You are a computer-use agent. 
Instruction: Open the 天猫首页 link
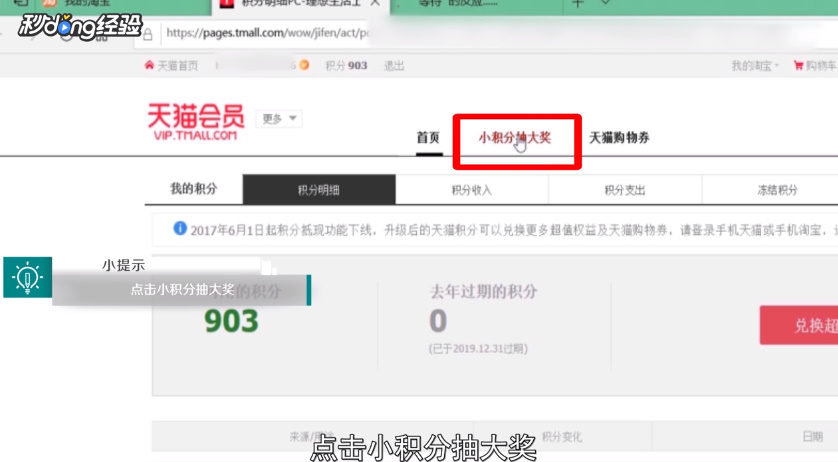point(177,66)
